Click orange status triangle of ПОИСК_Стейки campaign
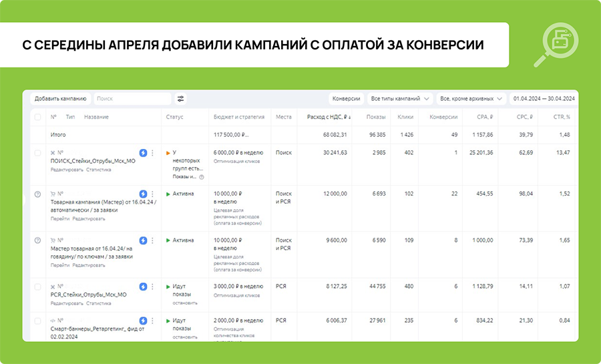601x364 pixels. [x=168, y=153]
